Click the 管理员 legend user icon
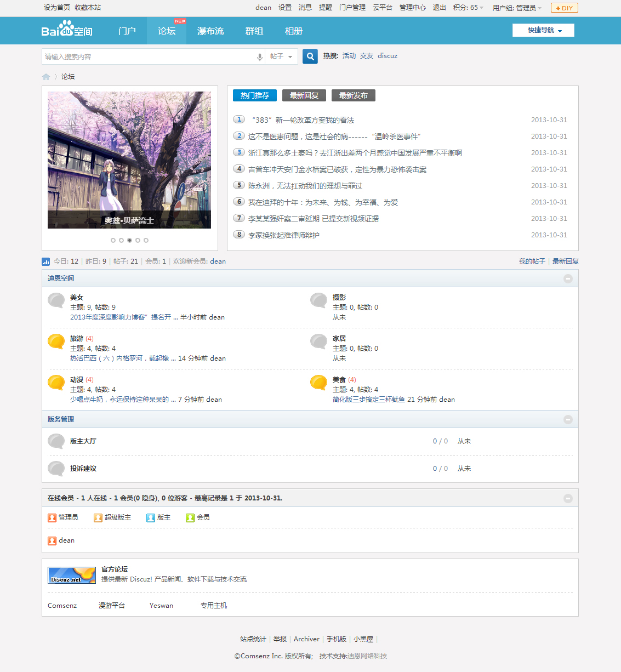This screenshot has height=672, width=621. pos(52,517)
